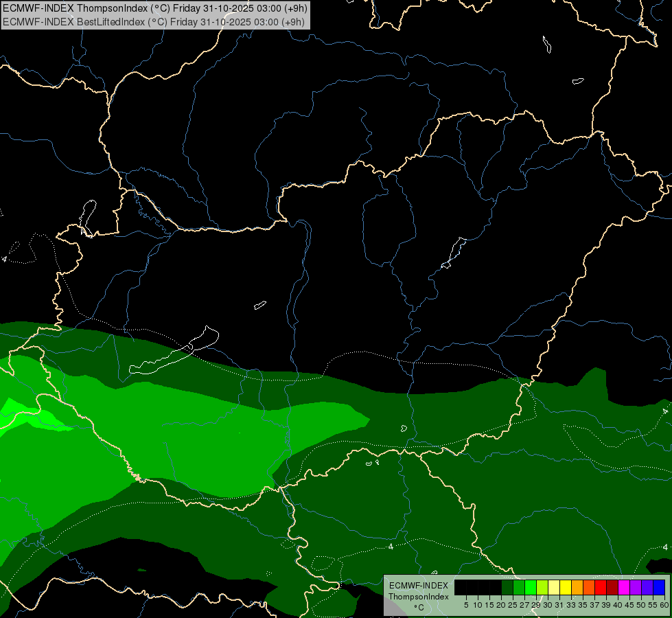The width and height of the screenshot is (672, 618).
Task: Click the legend tick label 15
Action: coord(489,605)
